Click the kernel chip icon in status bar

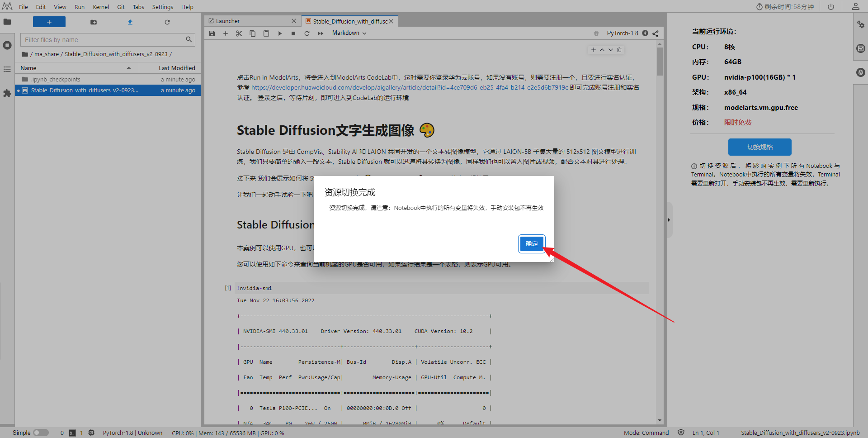pyautogui.click(x=91, y=433)
